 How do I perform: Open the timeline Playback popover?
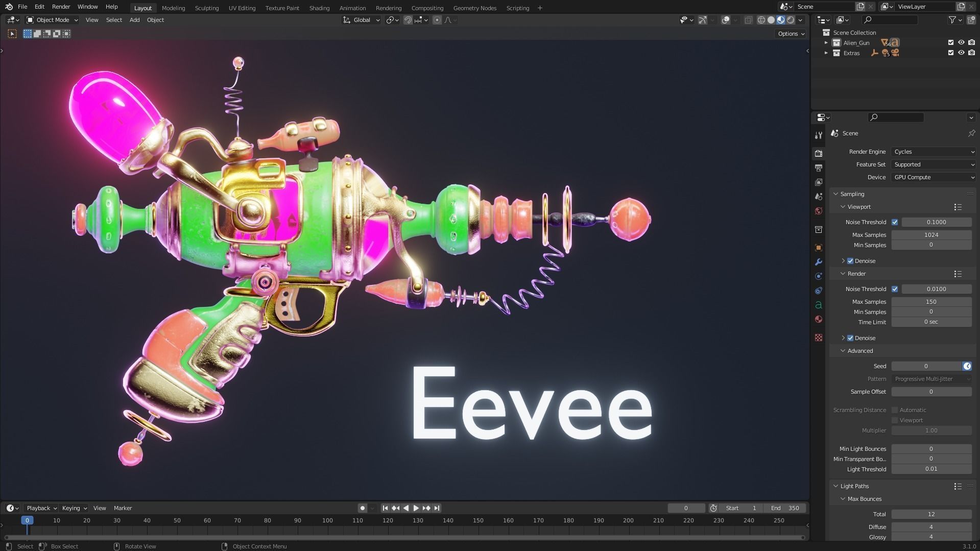(x=41, y=508)
